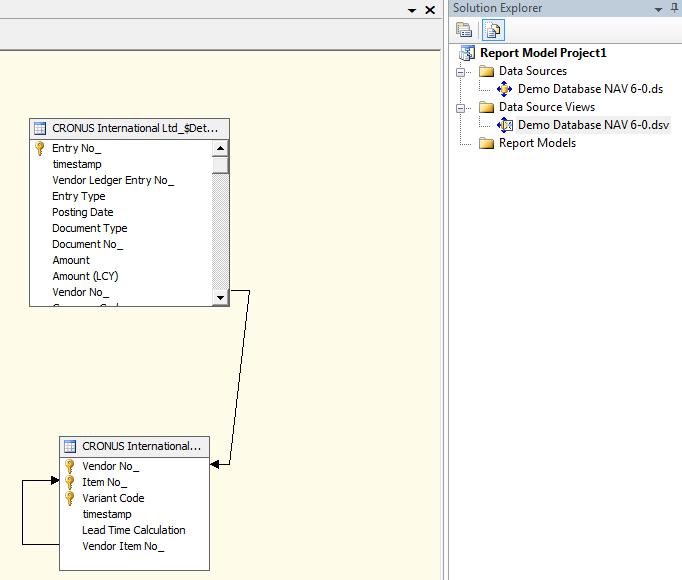Select the Item No_ column
682x580 pixels.
(x=104, y=483)
